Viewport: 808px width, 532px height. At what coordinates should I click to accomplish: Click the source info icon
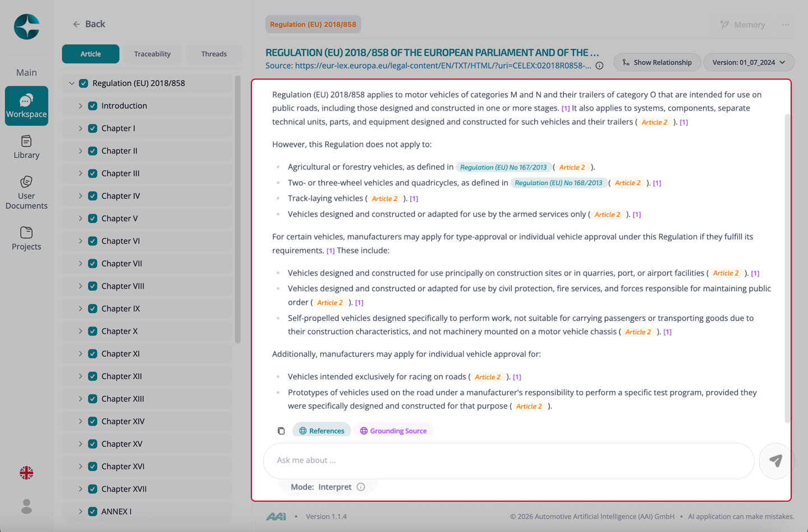[x=599, y=66]
